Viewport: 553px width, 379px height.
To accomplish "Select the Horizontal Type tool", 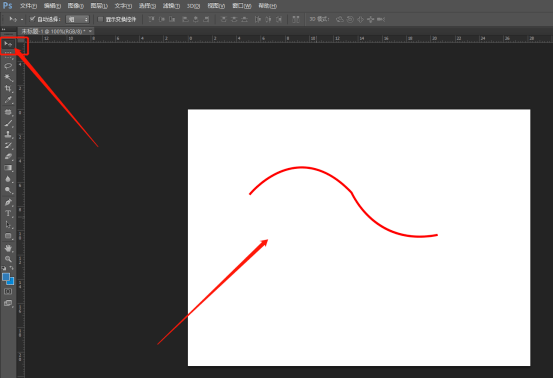I will [x=8, y=214].
